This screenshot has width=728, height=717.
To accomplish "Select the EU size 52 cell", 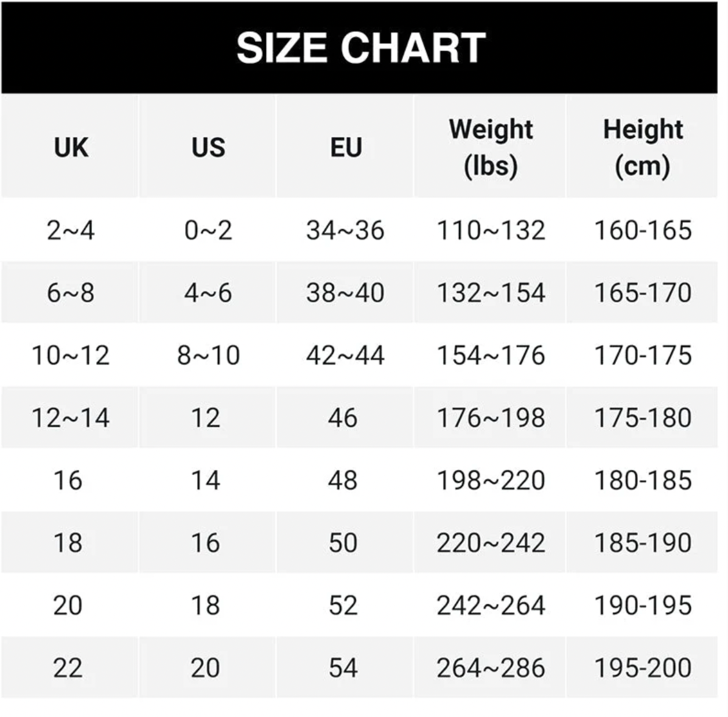I will pyautogui.click(x=343, y=606).
